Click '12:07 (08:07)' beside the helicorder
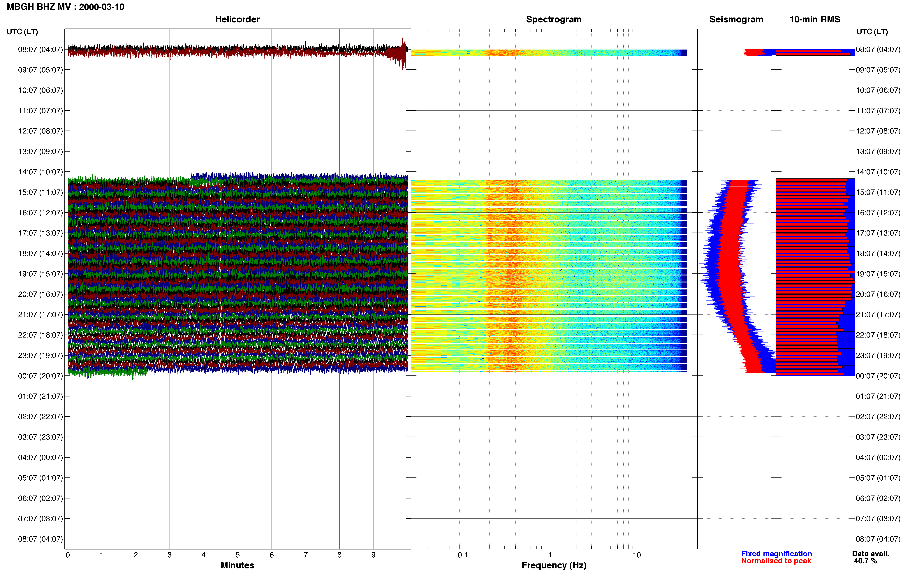Screen dimensions: 924x578 [x=40, y=131]
